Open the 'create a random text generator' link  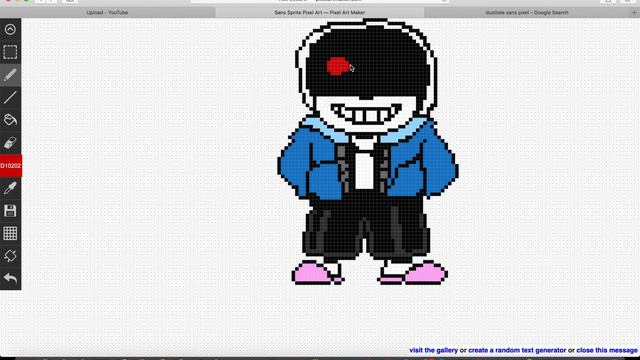click(x=517, y=350)
